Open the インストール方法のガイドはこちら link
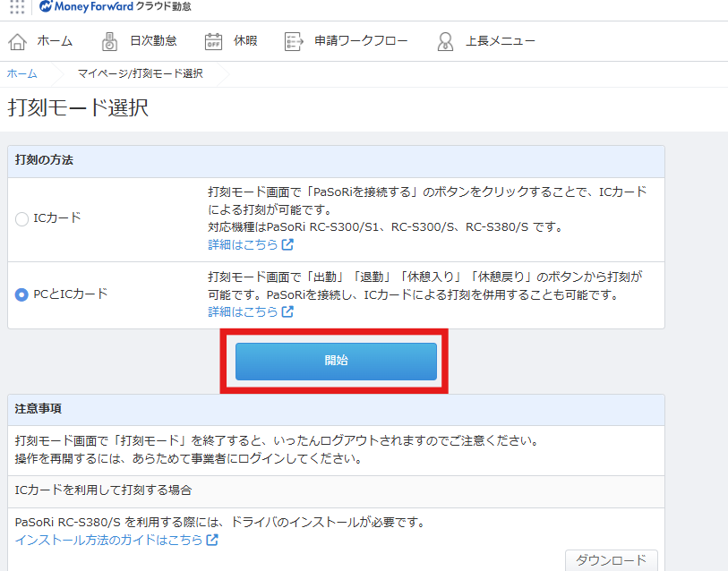 pos(108,540)
